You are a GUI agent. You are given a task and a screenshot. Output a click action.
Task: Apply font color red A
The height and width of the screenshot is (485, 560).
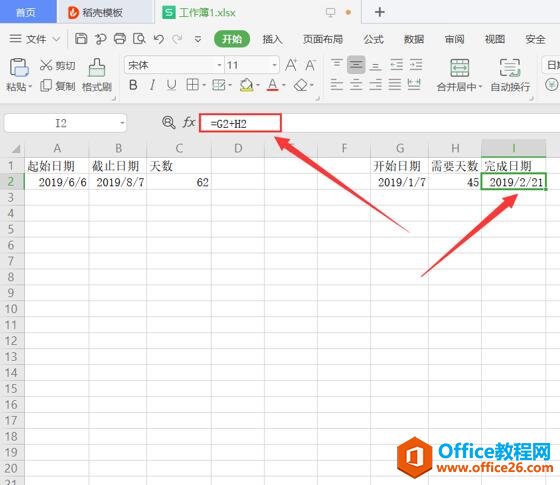273,85
